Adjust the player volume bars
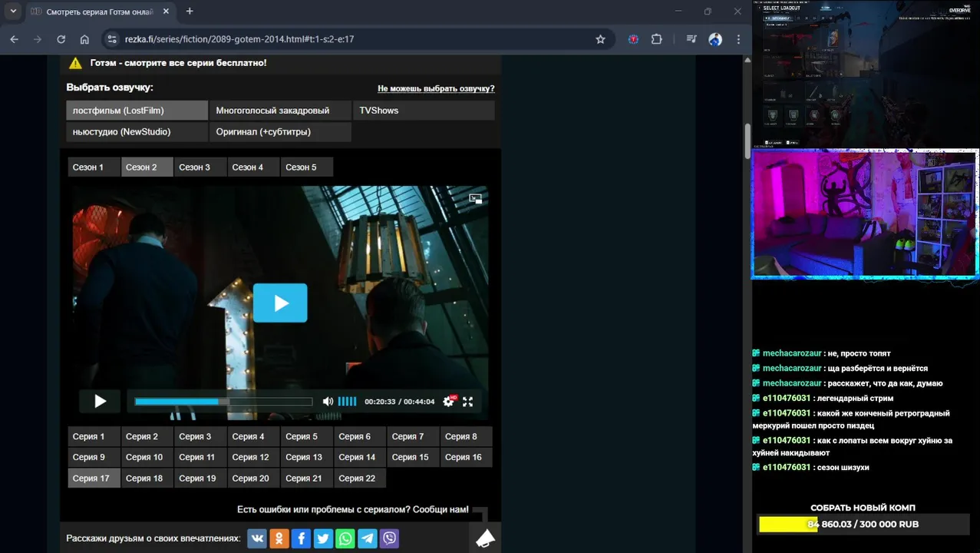Viewport: 980px width, 553px height. [348, 402]
